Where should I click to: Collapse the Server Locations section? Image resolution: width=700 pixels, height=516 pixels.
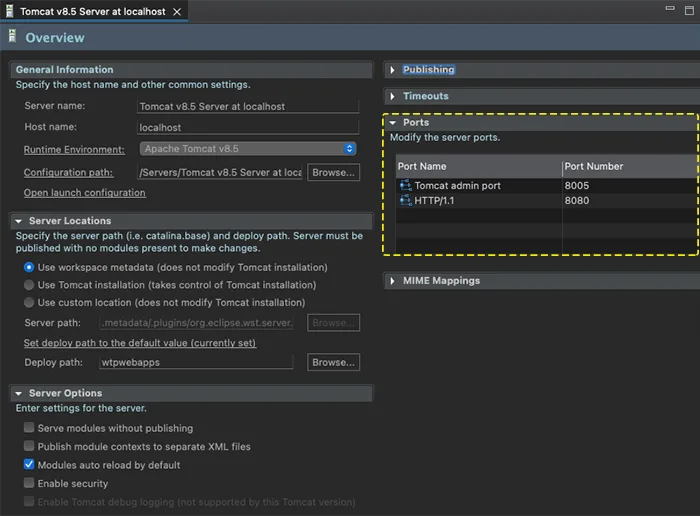click(x=18, y=221)
